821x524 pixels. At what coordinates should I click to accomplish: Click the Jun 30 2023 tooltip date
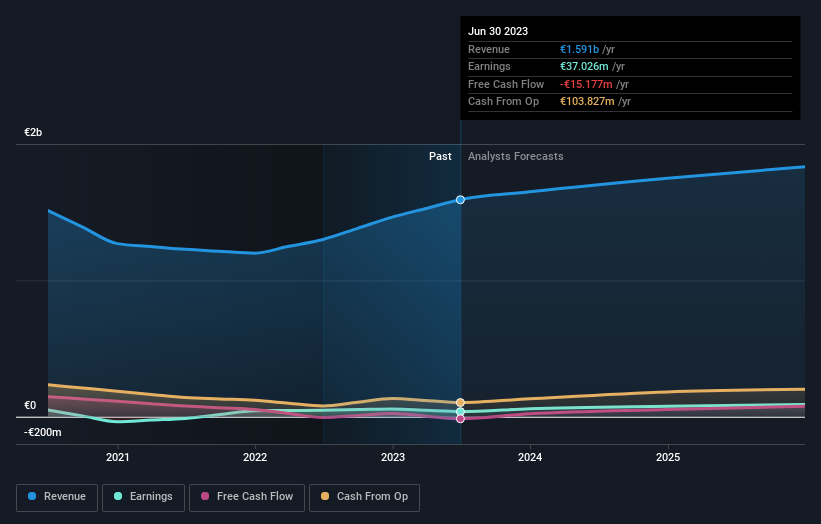(498, 31)
